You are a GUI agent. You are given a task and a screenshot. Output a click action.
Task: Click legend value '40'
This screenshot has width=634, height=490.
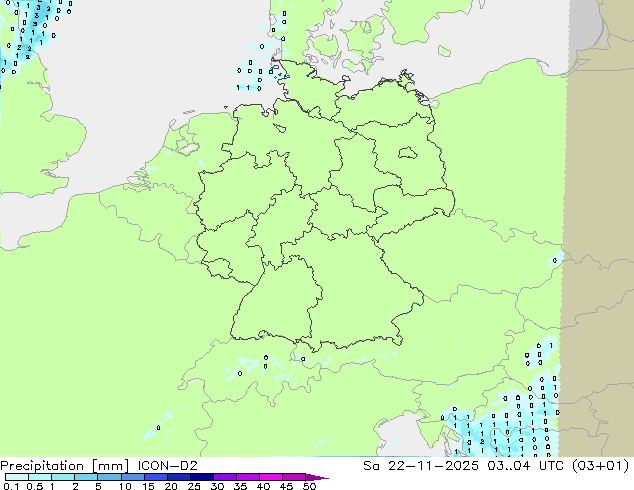pyautogui.click(x=263, y=486)
